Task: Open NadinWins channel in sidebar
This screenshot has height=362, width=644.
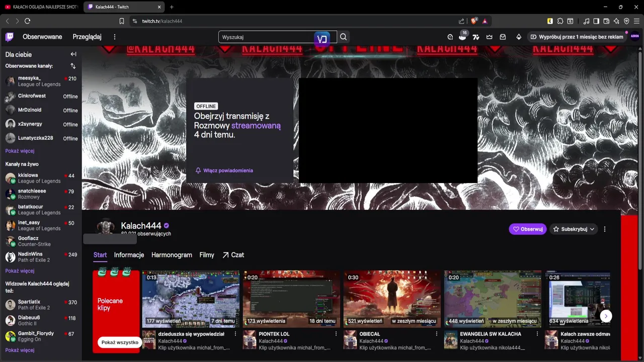Action: point(41,257)
